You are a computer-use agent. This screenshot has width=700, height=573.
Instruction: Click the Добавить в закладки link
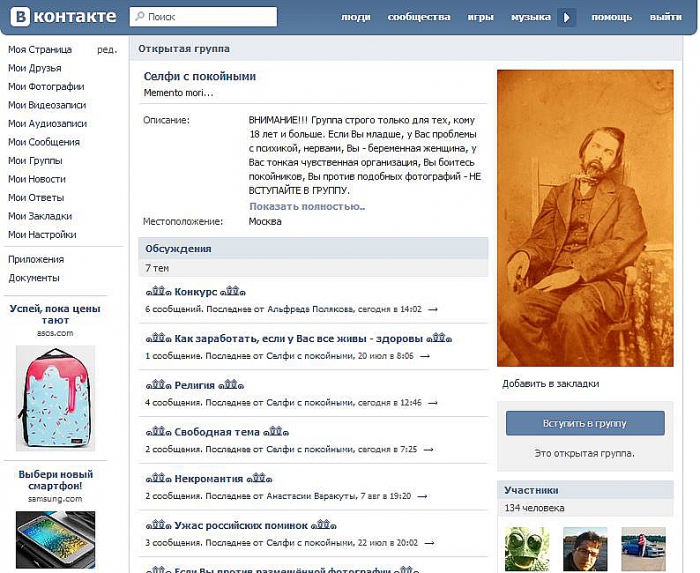click(550, 383)
